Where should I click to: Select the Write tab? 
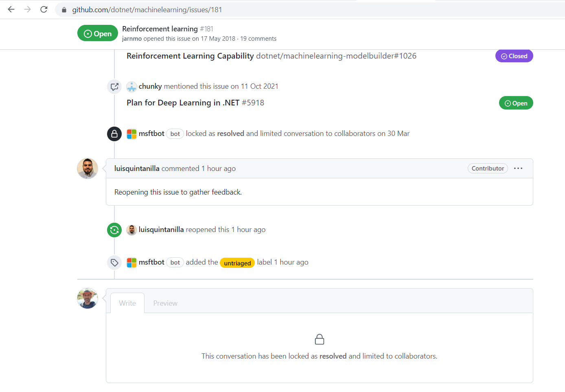click(x=127, y=303)
